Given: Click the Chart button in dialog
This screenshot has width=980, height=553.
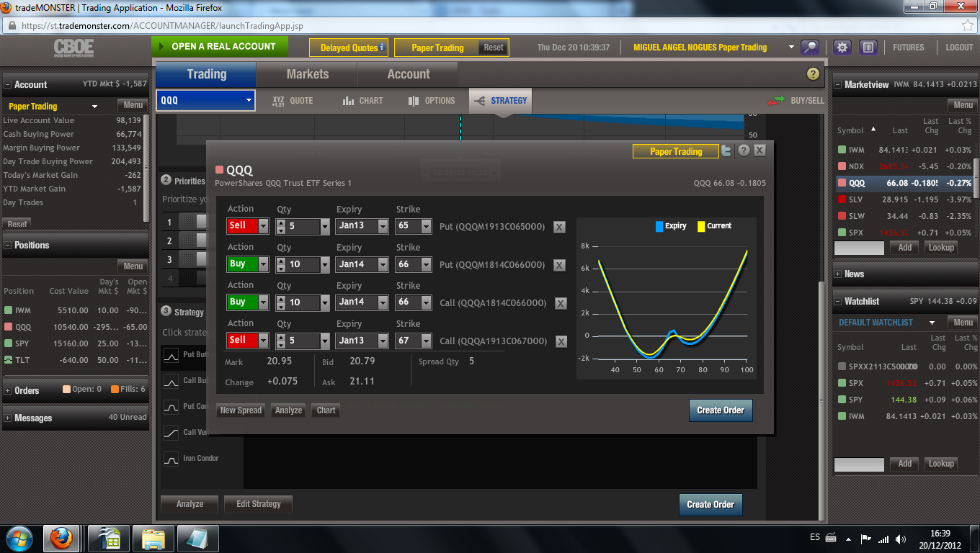Looking at the screenshot, I should (326, 410).
